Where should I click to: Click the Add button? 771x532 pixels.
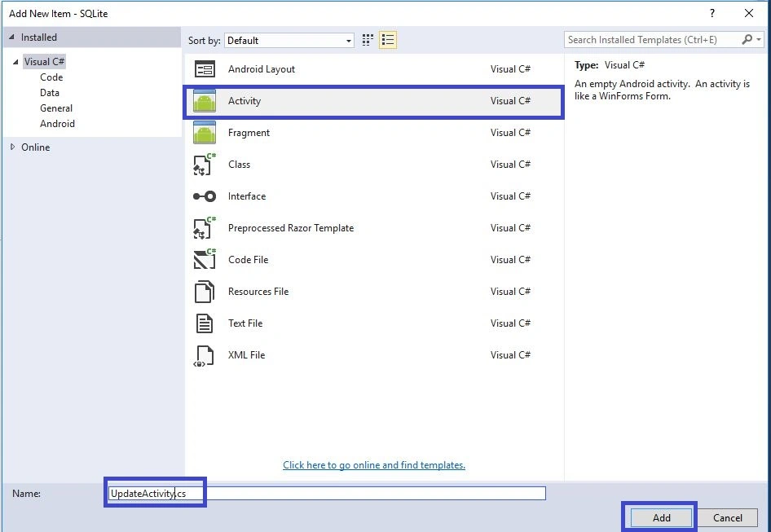click(x=661, y=517)
